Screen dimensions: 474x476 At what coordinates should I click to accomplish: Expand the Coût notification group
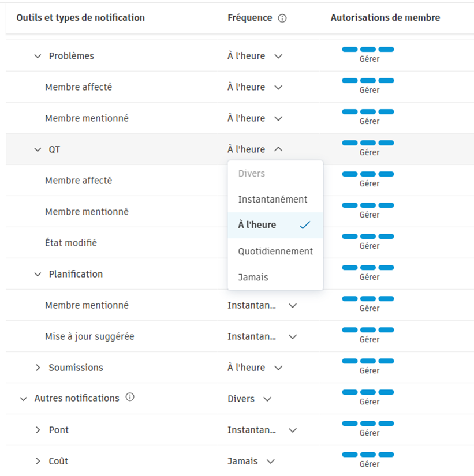38,460
